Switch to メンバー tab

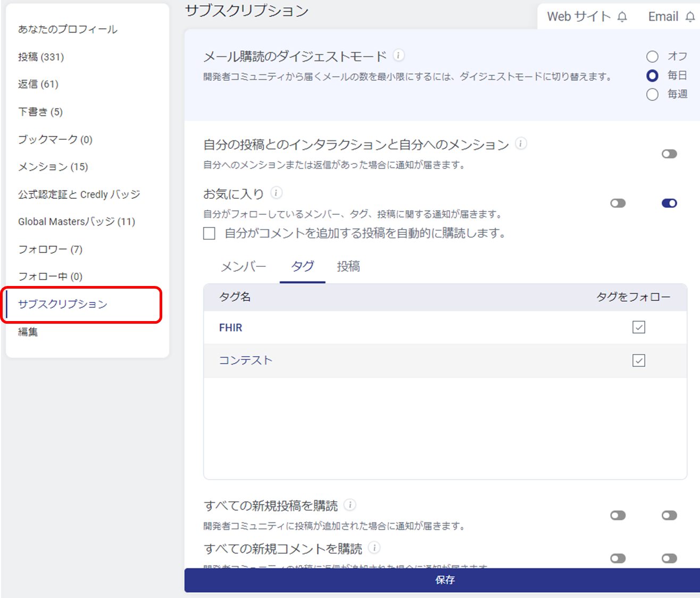point(243,267)
